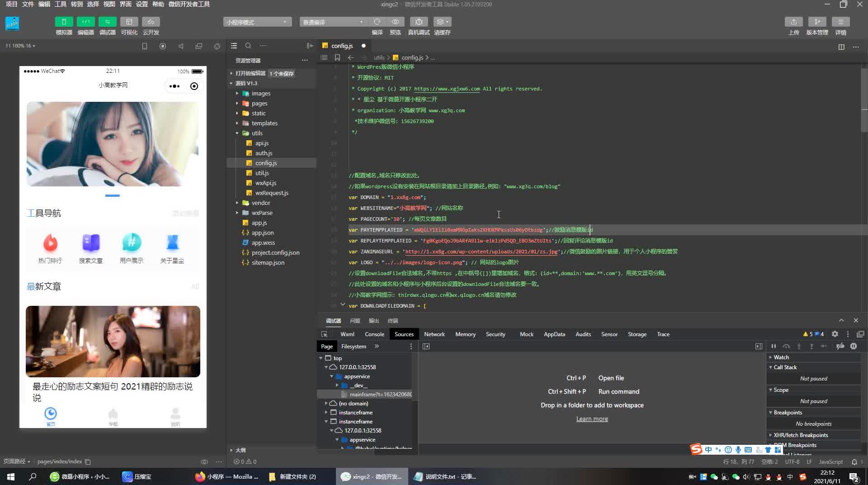Toggle deactivate breakpoints icon

click(840, 346)
